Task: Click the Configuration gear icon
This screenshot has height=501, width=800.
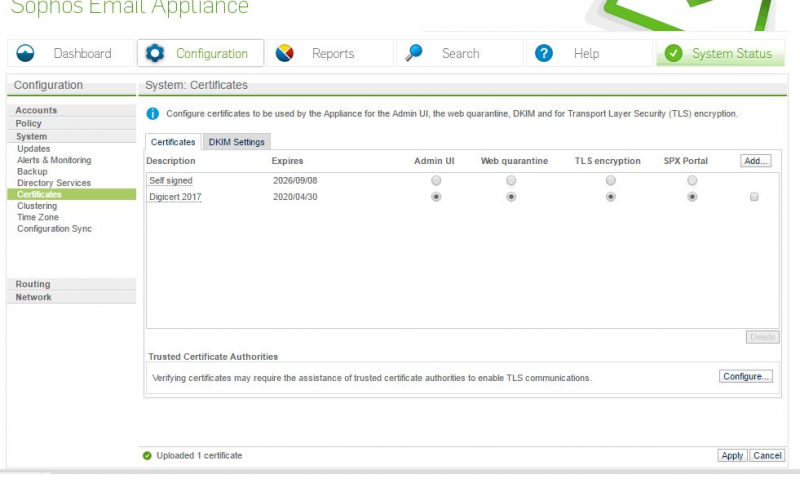Action: pos(155,53)
